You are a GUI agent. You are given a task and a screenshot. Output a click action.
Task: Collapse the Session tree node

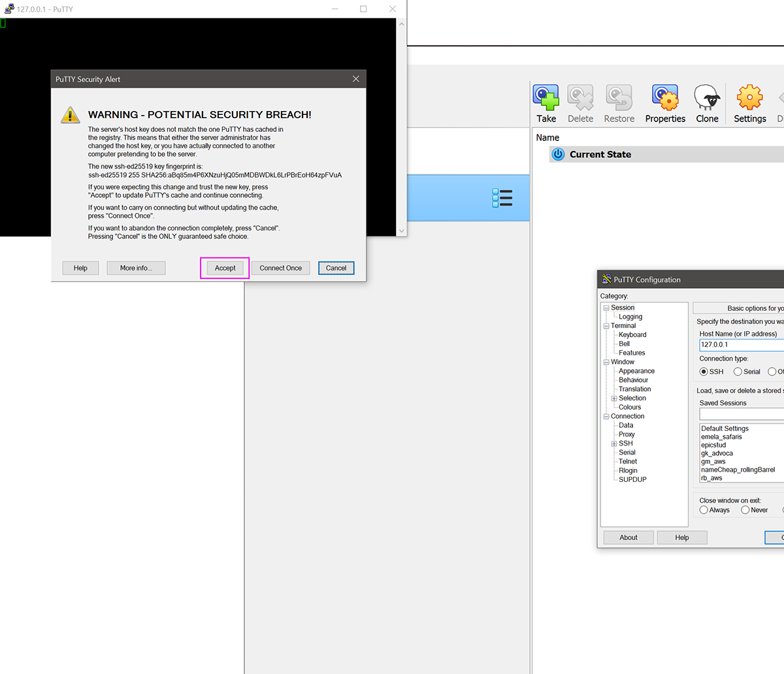coord(606,308)
